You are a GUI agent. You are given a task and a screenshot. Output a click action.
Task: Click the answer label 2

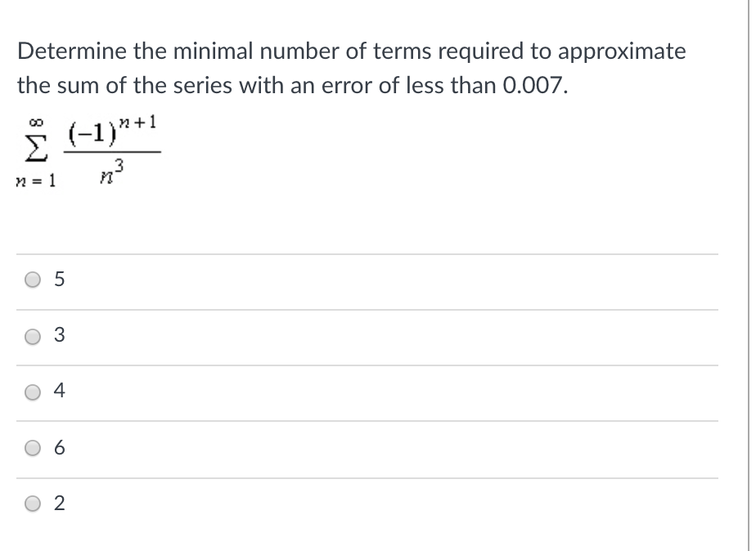(x=58, y=503)
